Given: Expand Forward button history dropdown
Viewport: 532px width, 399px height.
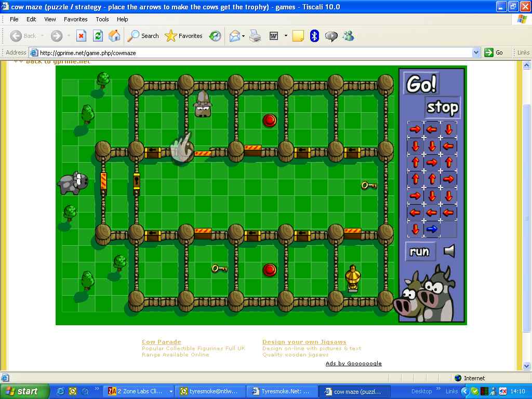Looking at the screenshot, I should tap(69, 36).
